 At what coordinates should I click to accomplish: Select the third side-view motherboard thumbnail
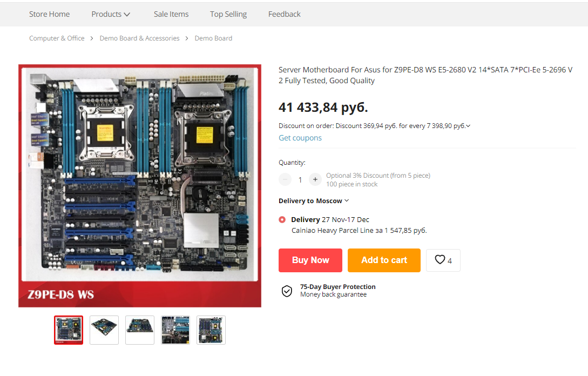(x=140, y=330)
